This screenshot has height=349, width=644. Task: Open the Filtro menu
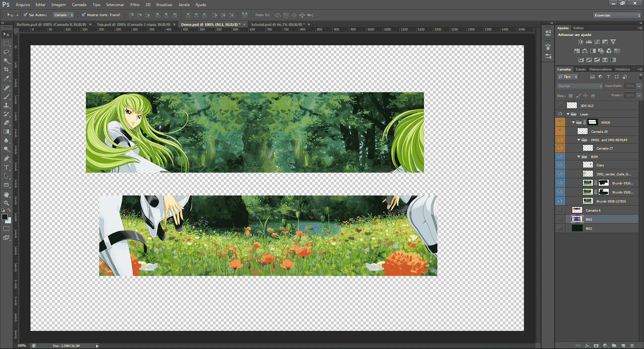click(x=135, y=5)
